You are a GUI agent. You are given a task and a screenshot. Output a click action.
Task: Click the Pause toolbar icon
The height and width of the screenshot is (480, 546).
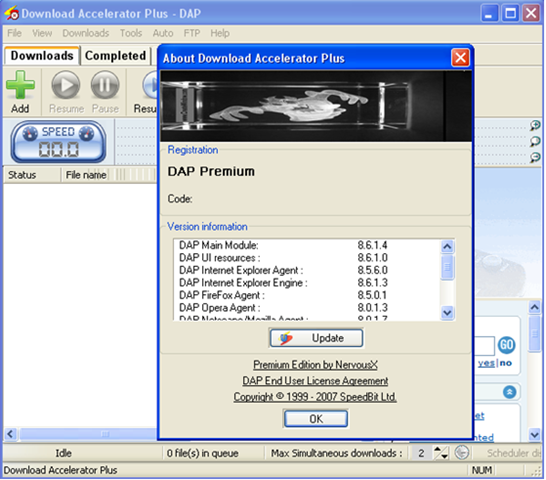click(x=105, y=85)
